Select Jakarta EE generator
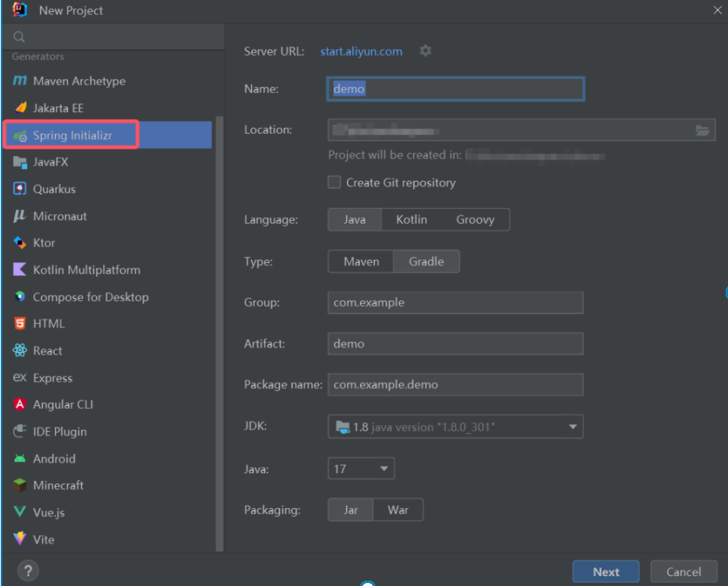This screenshot has width=728, height=586. coord(107,107)
